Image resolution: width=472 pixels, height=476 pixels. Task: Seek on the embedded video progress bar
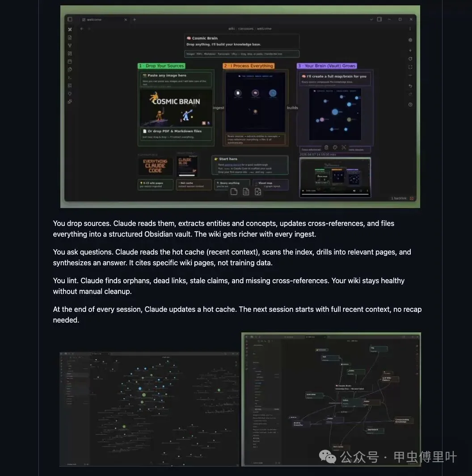point(335,194)
